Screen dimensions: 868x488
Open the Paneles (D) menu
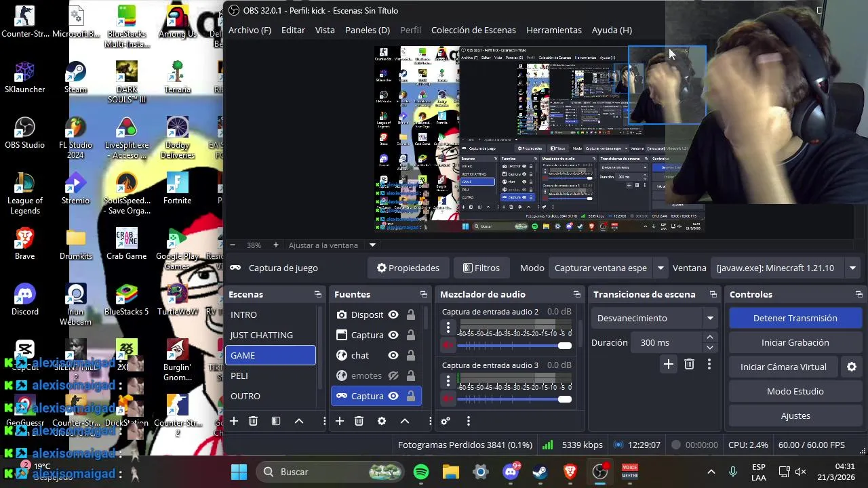click(368, 30)
